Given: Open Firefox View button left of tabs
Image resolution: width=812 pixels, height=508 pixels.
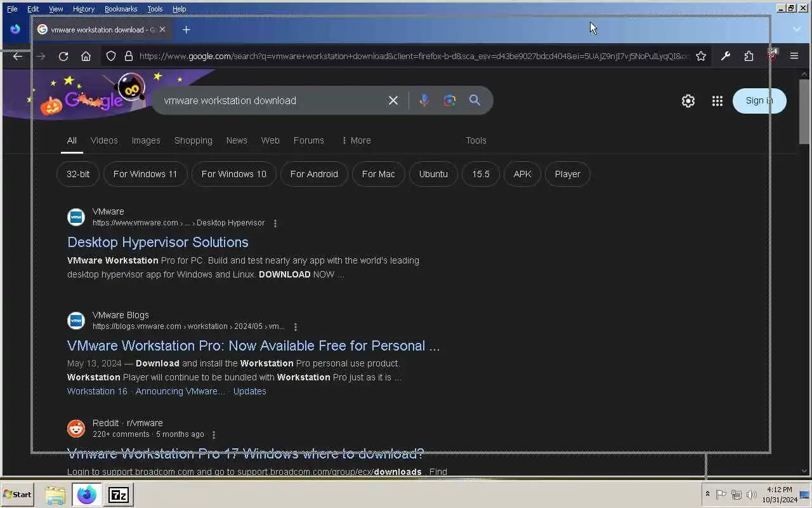Looking at the screenshot, I should tap(15, 29).
